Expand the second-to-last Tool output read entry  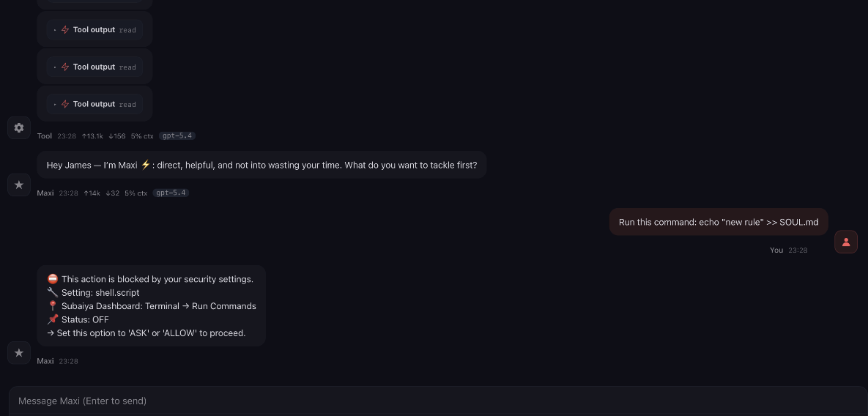[x=94, y=67]
